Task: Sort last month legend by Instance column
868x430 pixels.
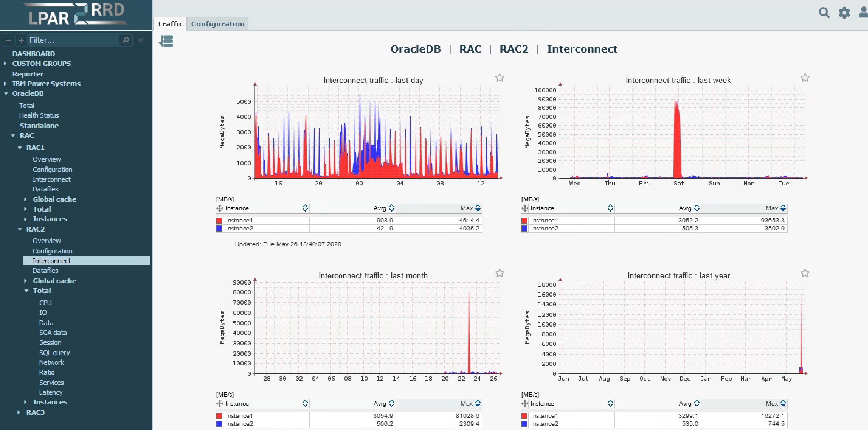Action: click(x=305, y=403)
